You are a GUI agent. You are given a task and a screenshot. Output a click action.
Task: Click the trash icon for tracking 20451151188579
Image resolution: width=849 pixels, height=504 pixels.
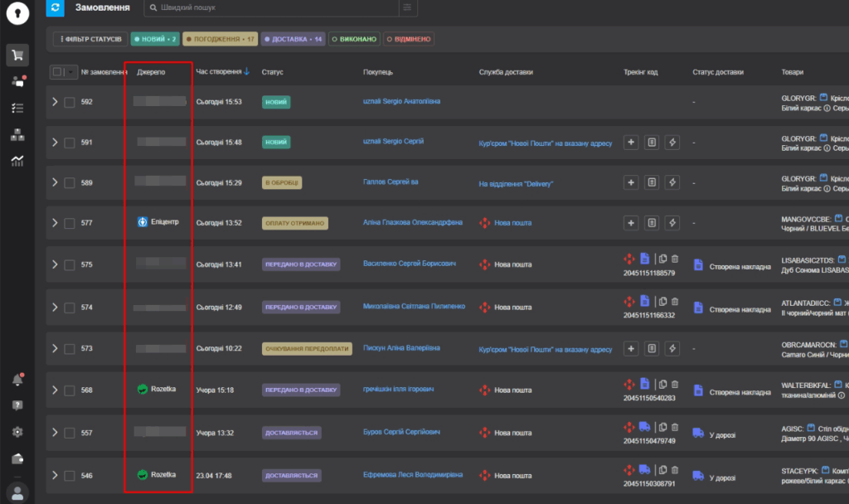(674, 259)
